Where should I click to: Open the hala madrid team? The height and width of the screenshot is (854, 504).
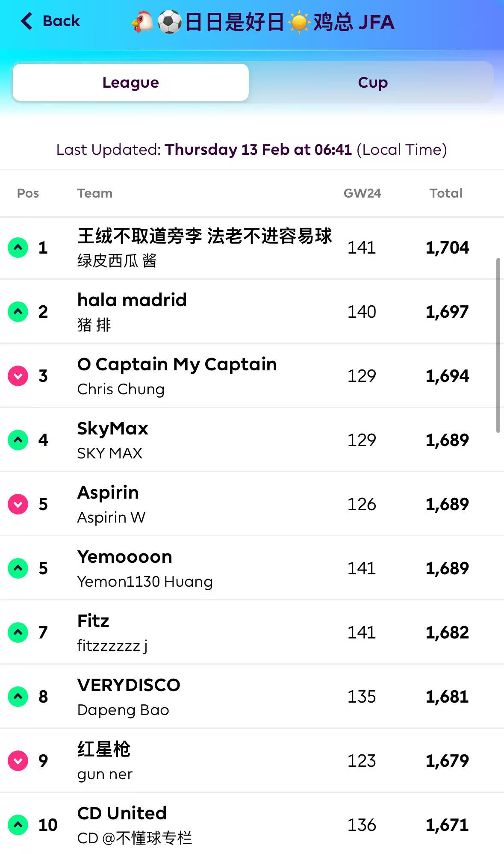tap(132, 300)
